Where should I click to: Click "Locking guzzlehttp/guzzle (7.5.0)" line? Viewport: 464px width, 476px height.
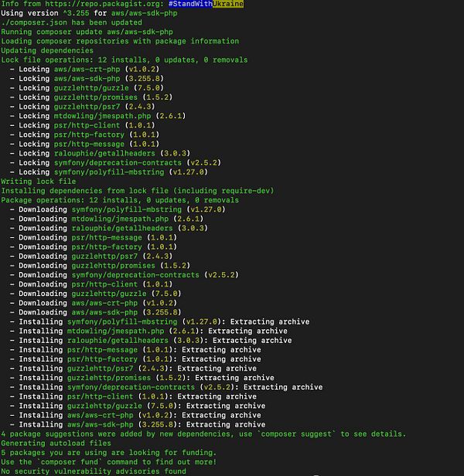coord(87,88)
